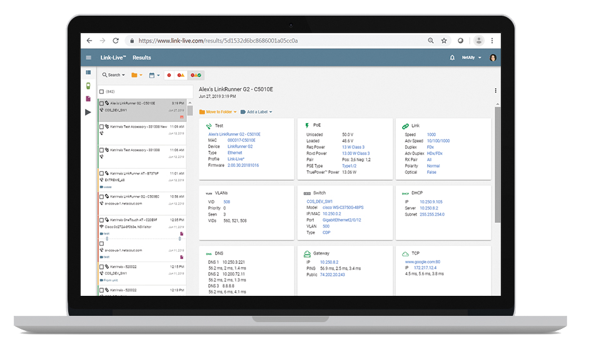Click the notifications bell icon
Image resolution: width=589 pixels, height=364 pixels.
[x=452, y=58]
